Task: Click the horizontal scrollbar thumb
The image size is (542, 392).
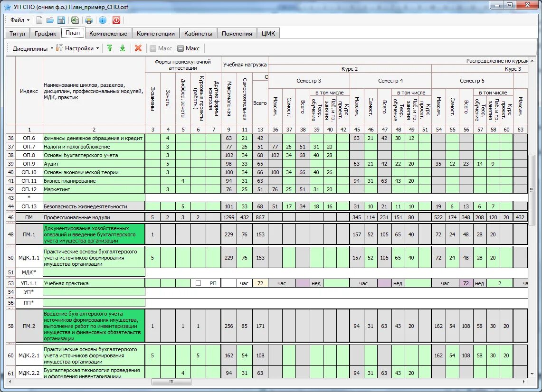Action: tap(171, 382)
